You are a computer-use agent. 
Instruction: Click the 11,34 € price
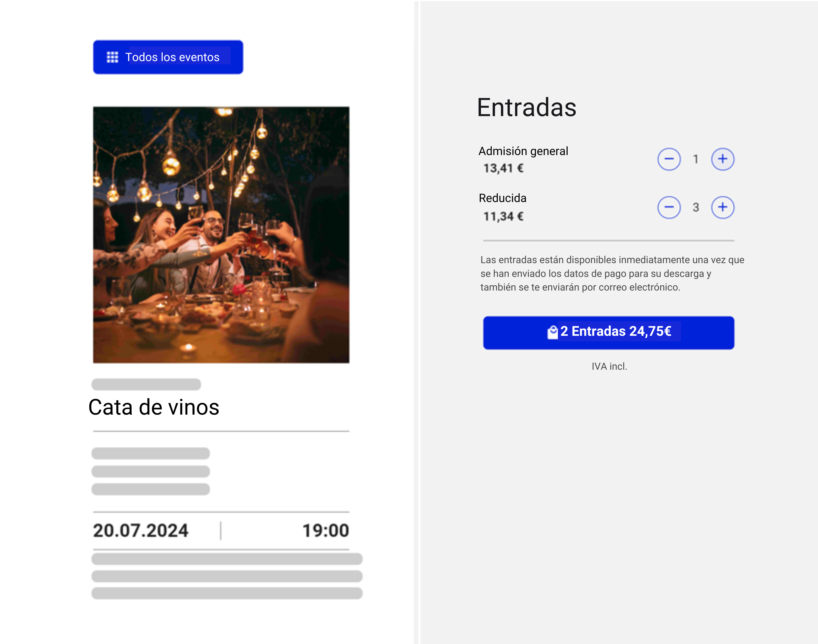coord(503,216)
